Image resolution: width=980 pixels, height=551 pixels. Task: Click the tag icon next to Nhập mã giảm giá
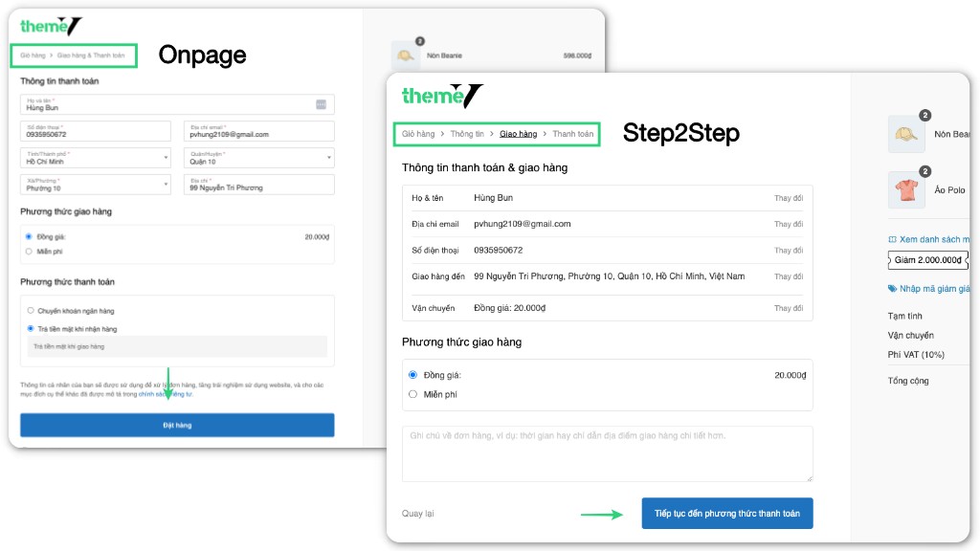(892, 288)
